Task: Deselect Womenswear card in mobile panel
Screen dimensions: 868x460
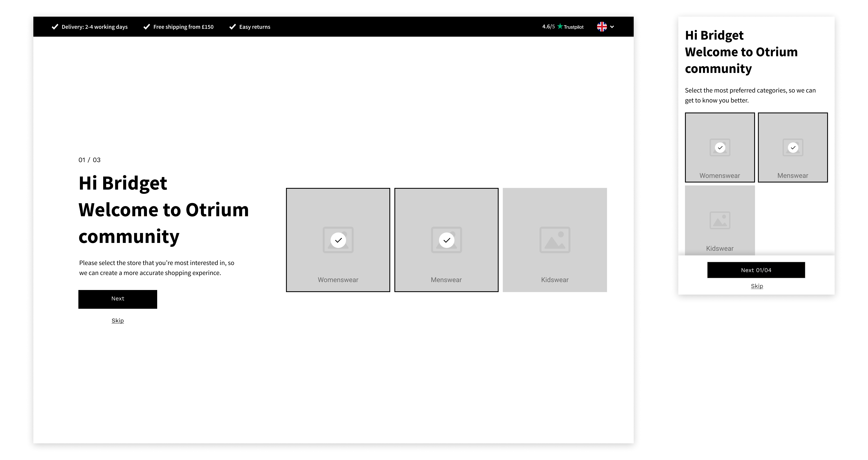Action: point(720,147)
